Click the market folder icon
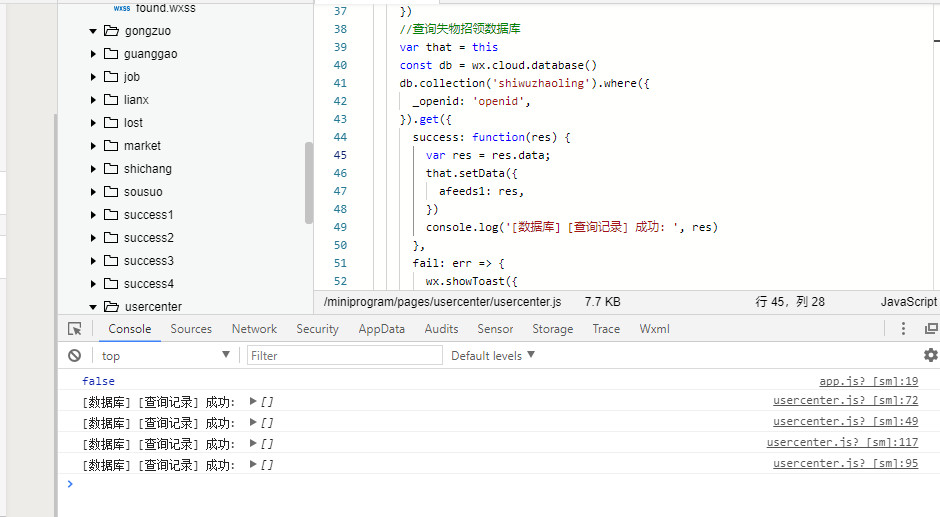 pos(111,146)
